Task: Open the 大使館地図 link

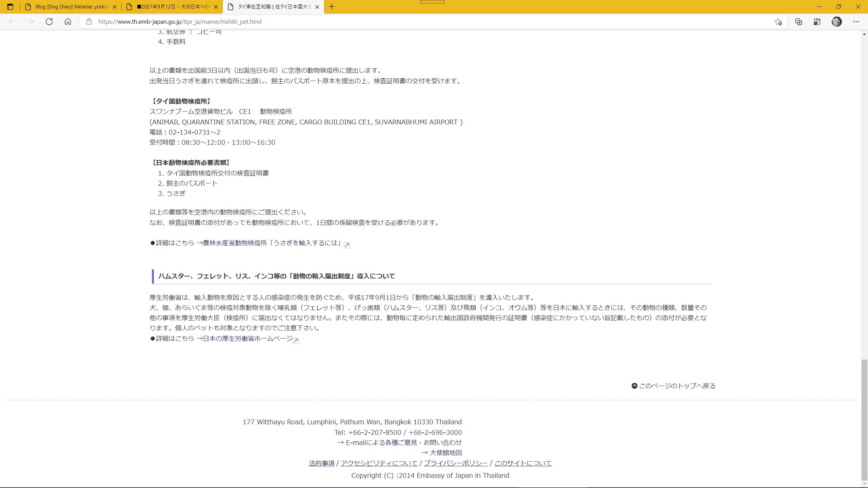Action: click(446, 453)
